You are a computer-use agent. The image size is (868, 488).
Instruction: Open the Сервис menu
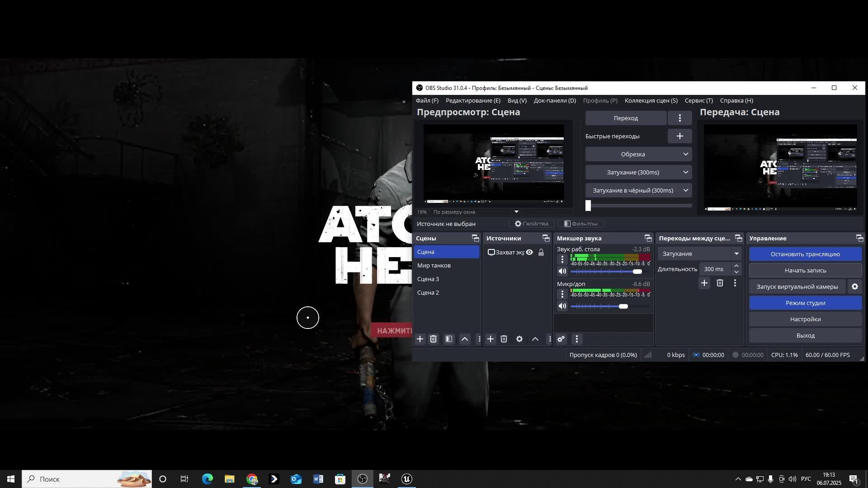point(698,100)
